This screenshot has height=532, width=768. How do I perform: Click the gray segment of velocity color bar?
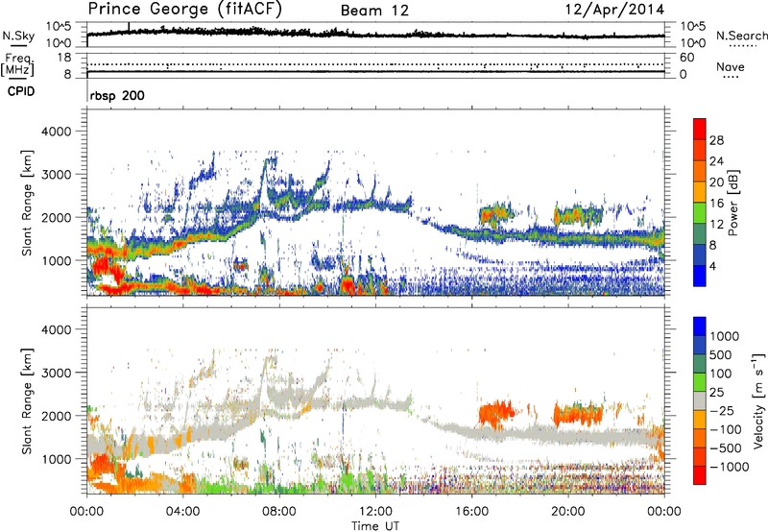pyautogui.click(x=700, y=401)
